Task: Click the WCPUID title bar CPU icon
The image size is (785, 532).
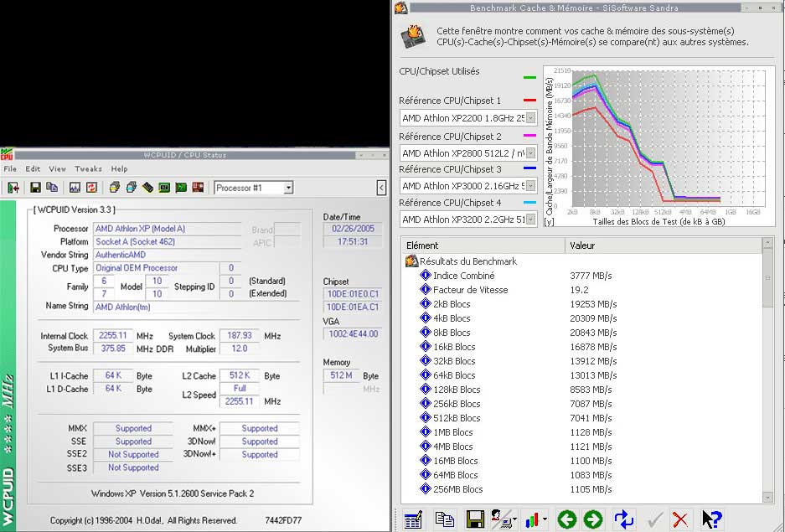Action: (6, 155)
